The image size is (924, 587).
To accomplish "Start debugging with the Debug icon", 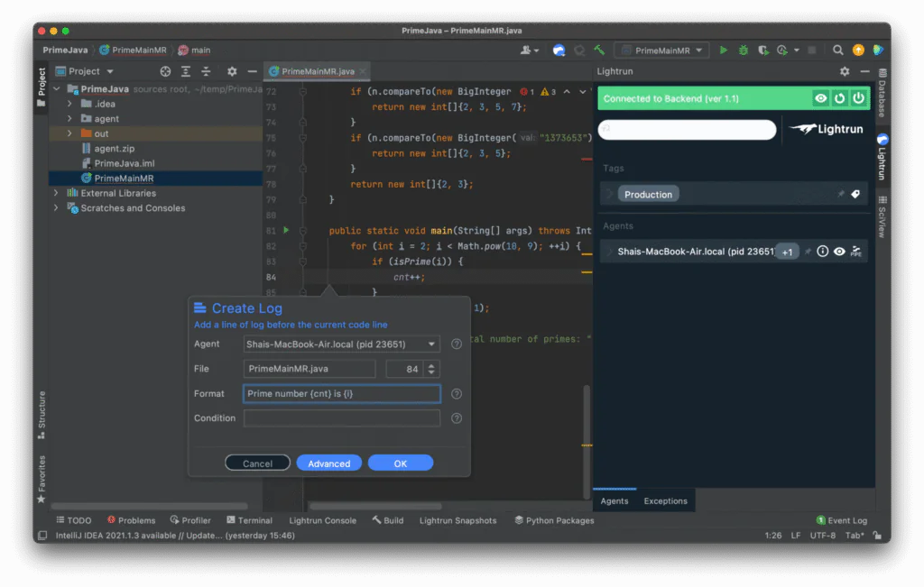I will (x=744, y=50).
